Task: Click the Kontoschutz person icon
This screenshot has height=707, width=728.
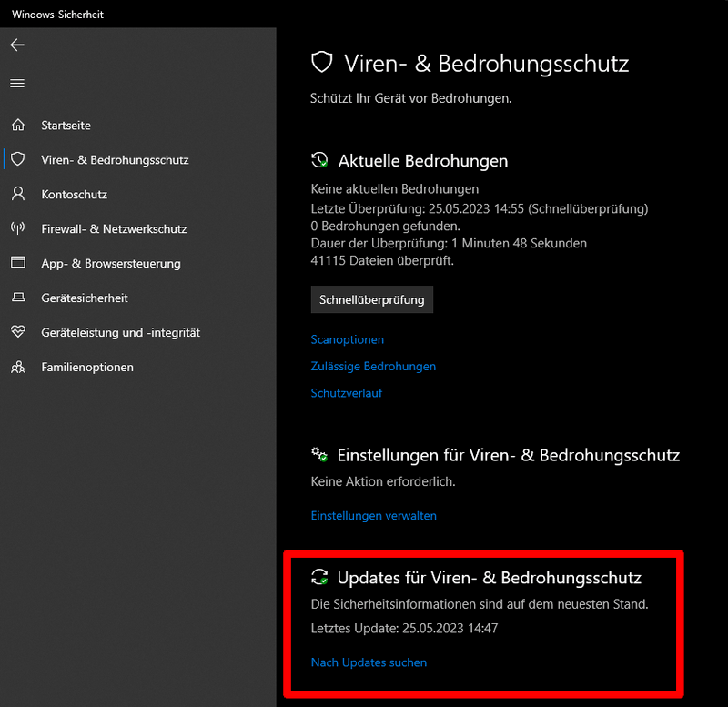Action: 18,194
